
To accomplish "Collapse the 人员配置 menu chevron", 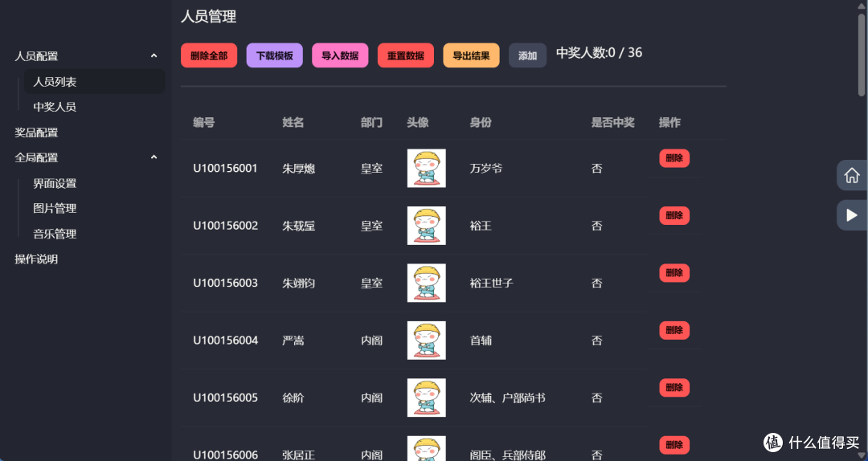I will click(x=154, y=56).
